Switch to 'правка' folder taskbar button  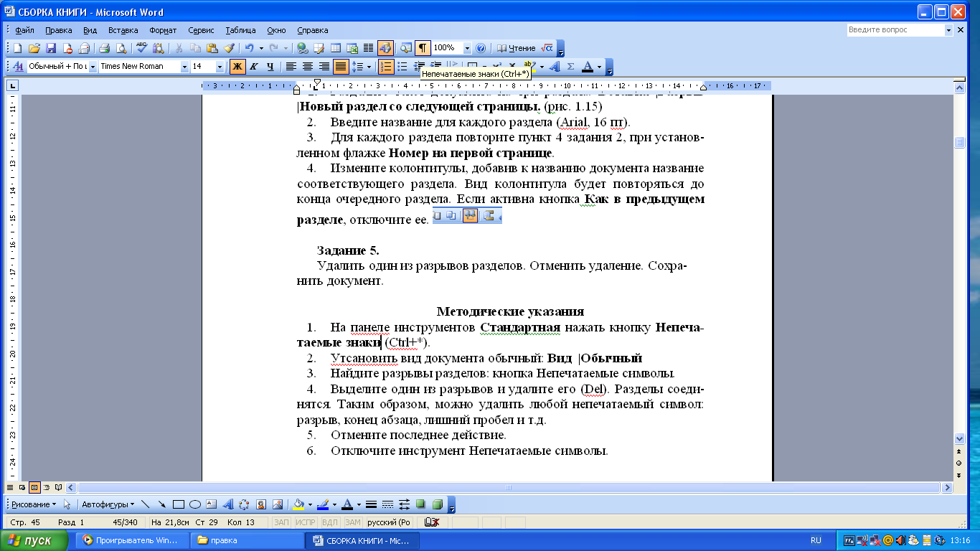tap(247, 540)
